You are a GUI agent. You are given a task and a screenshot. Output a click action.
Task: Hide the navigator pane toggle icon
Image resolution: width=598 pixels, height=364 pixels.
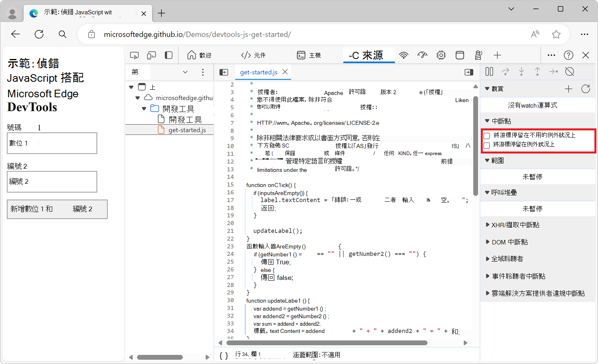(224, 72)
